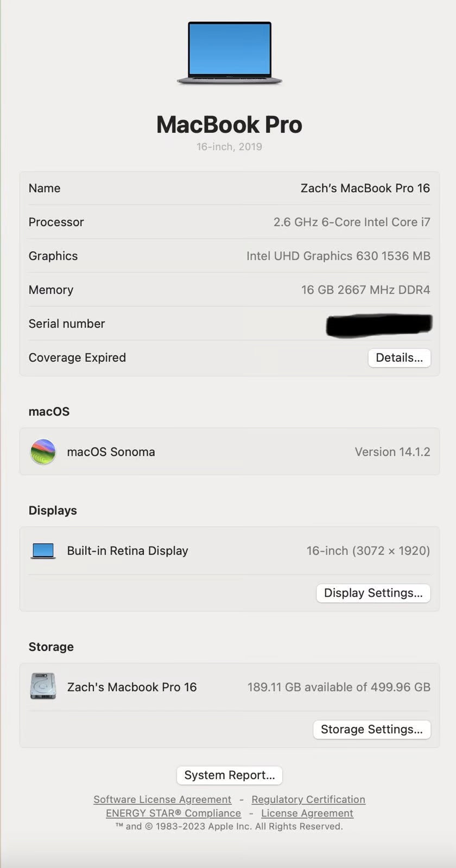Image resolution: width=456 pixels, height=868 pixels.
Task: Open the Software License Agreement link
Action: [162, 799]
